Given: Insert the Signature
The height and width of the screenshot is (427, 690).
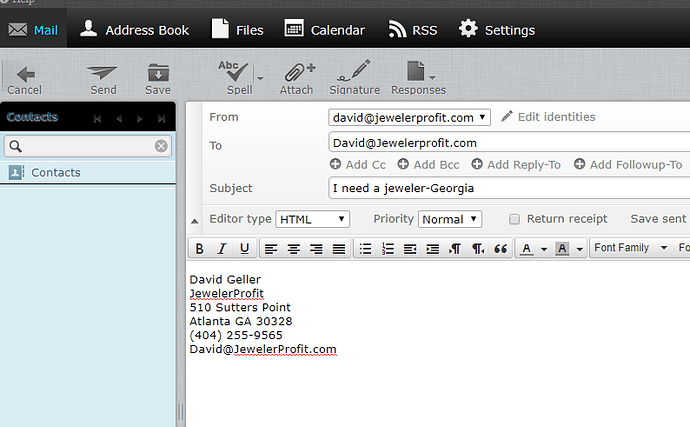Looking at the screenshot, I should (355, 78).
